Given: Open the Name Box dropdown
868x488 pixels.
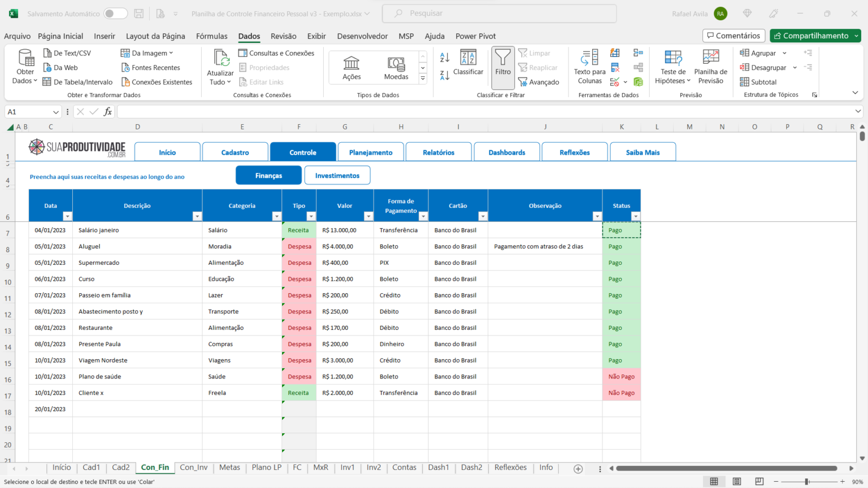Looking at the screenshot, I should click(x=55, y=112).
